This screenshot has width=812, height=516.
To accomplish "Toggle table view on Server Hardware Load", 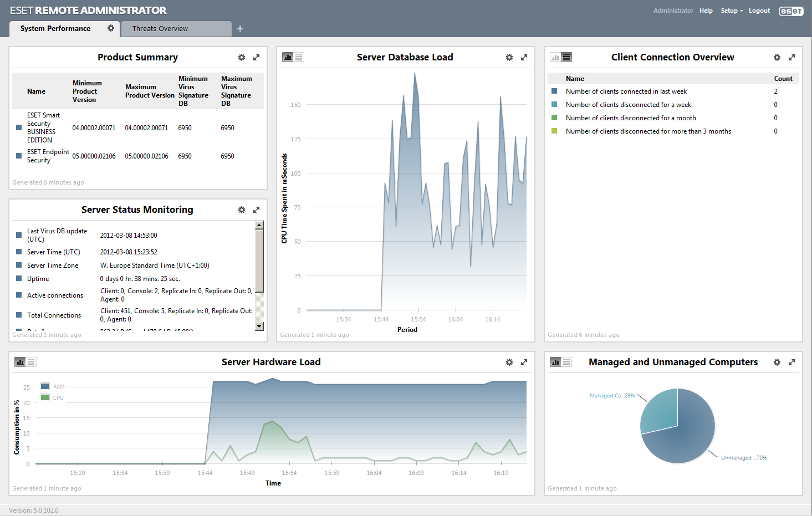I will (32, 361).
